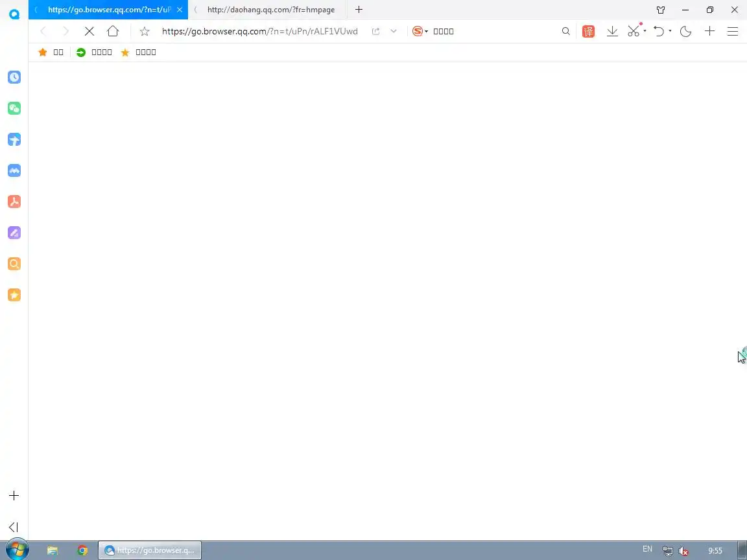
Task: Open the blue wave sidebar app icon
Action: [14, 170]
